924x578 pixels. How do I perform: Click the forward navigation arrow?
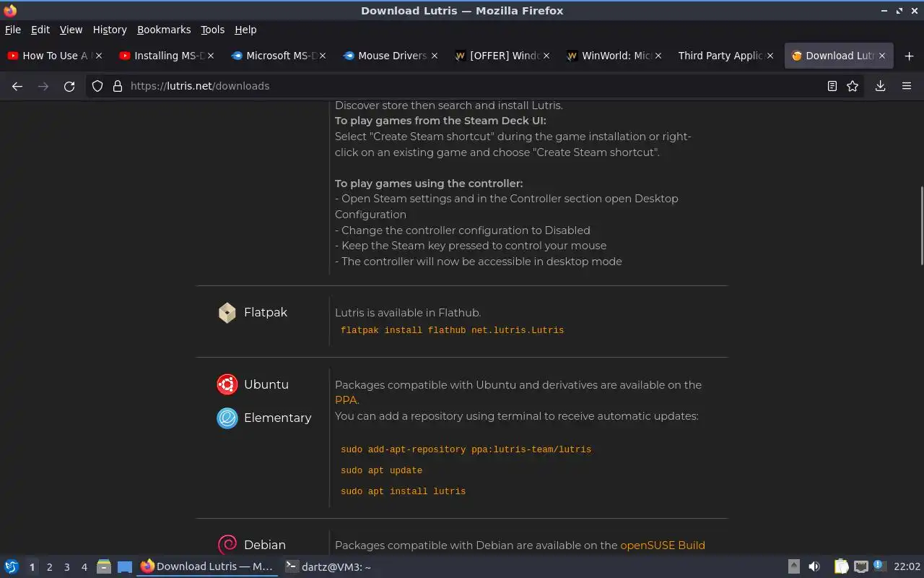tap(43, 86)
